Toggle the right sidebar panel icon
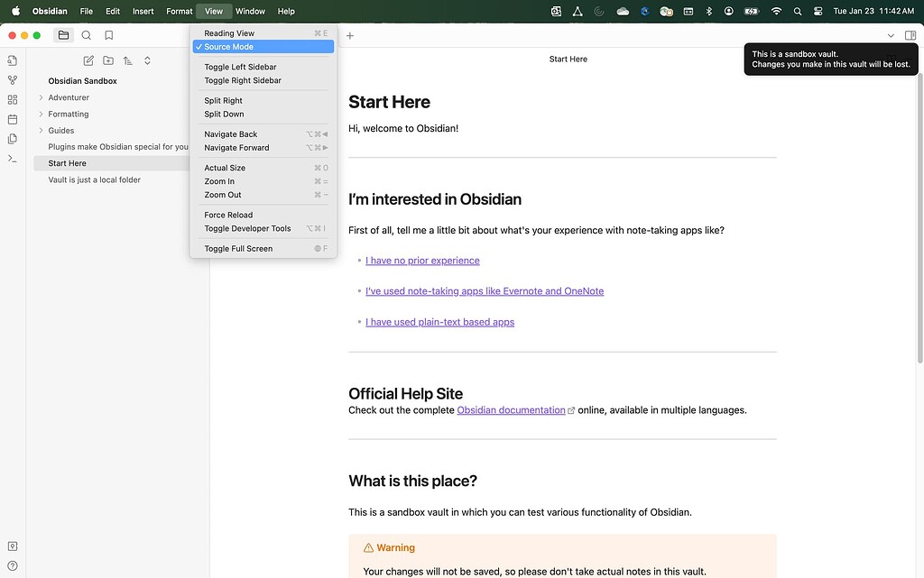 click(910, 35)
